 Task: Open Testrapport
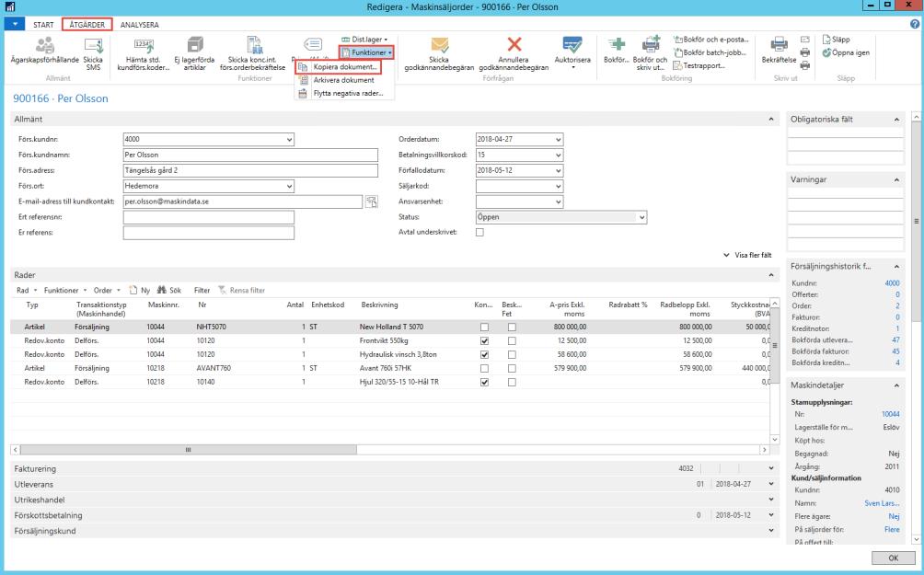699,65
